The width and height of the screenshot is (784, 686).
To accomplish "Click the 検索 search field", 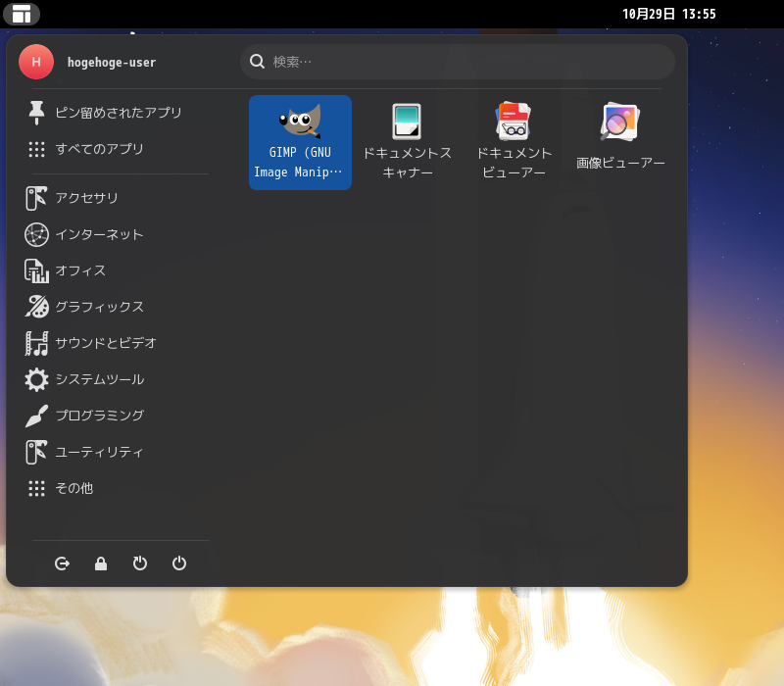I will click(458, 62).
